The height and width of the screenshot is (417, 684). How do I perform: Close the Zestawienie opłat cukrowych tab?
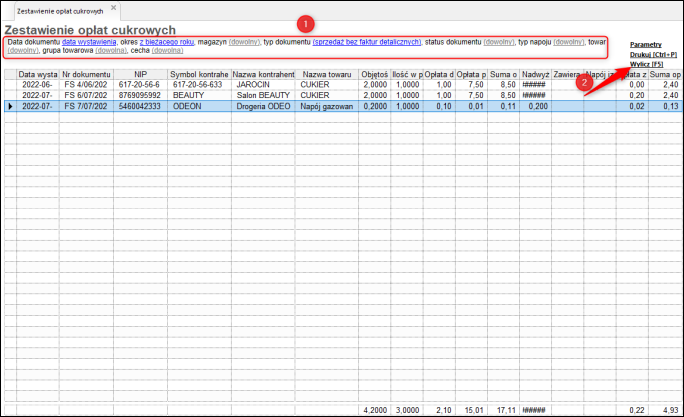[x=113, y=8]
